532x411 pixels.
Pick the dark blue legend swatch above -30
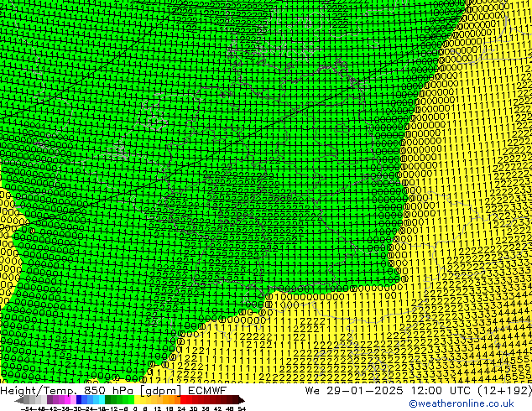(79, 400)
